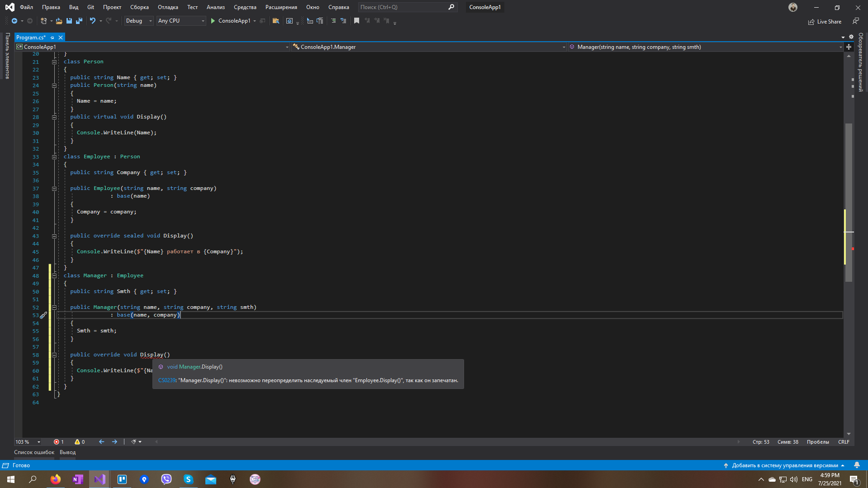Click the vertical scrollbar thumb in editor
This screenshot has height=488, width=868.
coord(849,203)
